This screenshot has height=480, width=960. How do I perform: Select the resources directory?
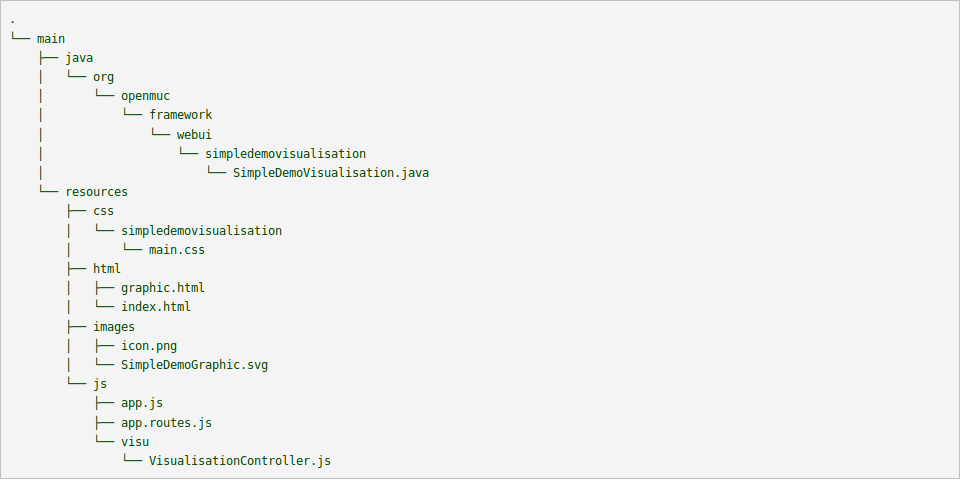pos(96,192)
